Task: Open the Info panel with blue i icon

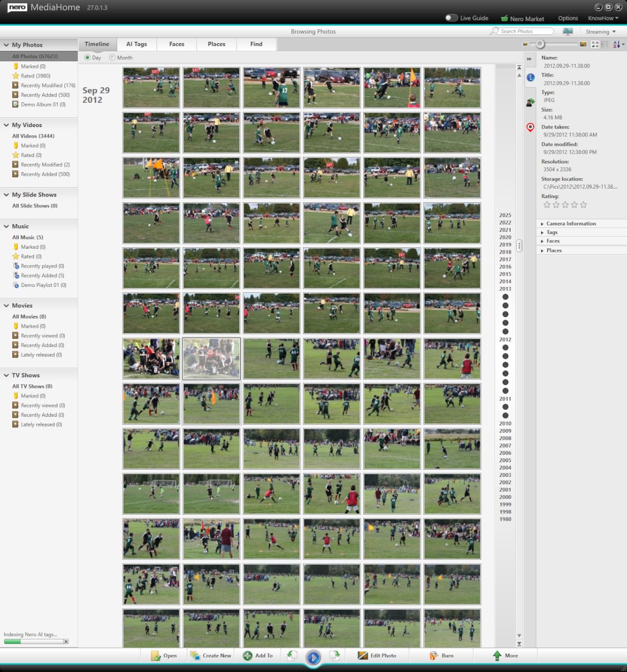Action: tap(530, 77)
